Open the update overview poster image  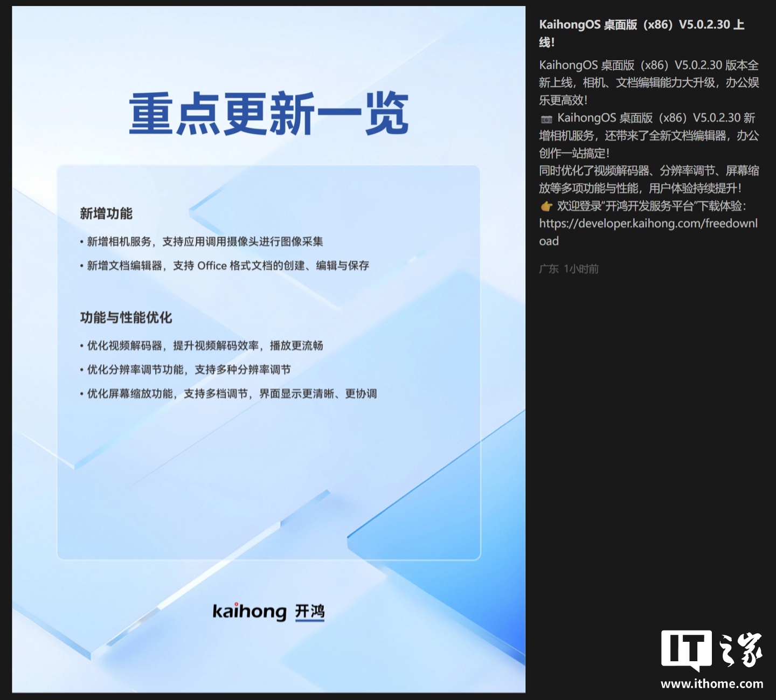(x=268, y=349)
